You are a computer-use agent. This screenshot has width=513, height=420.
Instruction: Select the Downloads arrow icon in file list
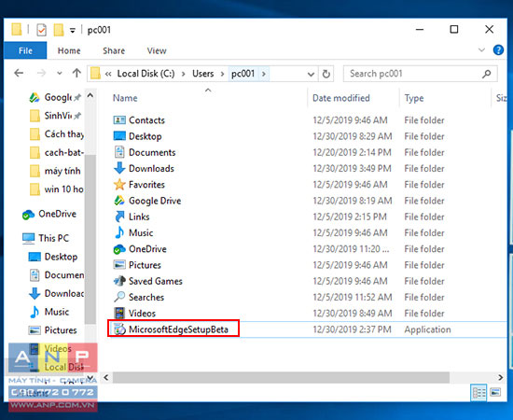[x=119, y=168]
